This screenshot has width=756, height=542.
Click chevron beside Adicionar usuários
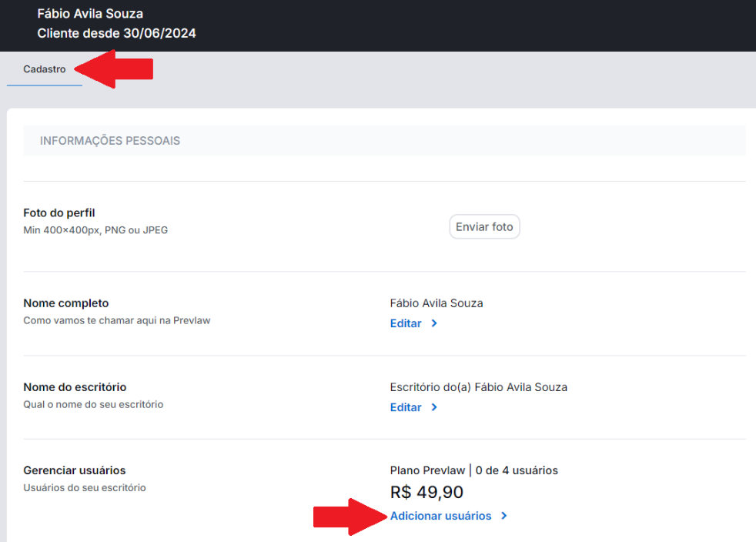(503, 516)
